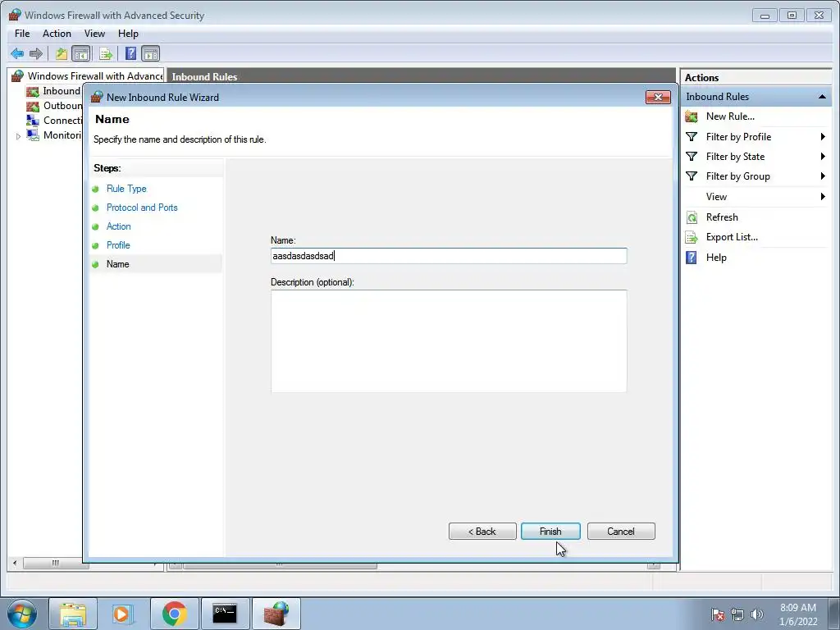Close the New Inbound Rule Wizard dialog
This screenshot has width=840, height=630.
[x=658, y=97]
